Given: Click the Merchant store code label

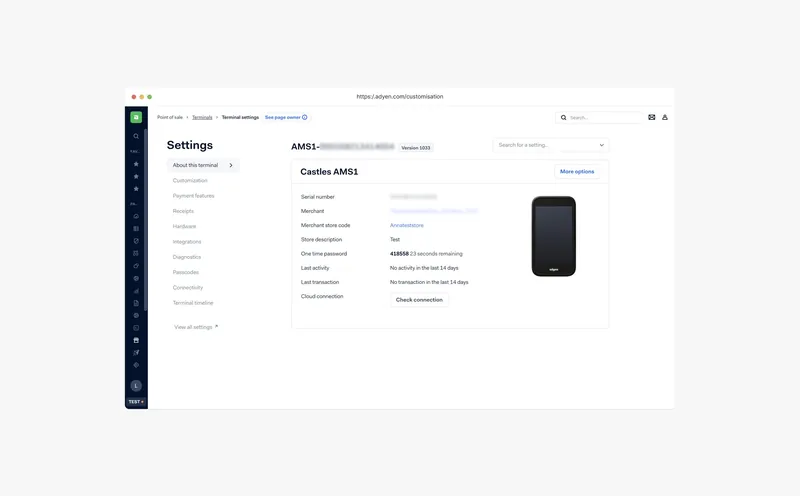Looking at the screenshot, I should point(326,225).
